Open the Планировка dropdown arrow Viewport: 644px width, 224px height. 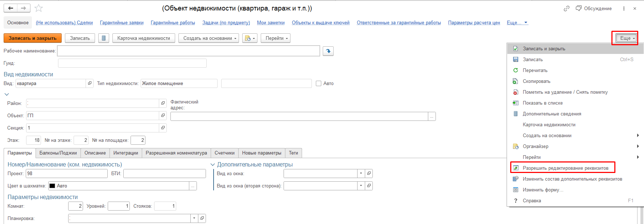(194, 218)
